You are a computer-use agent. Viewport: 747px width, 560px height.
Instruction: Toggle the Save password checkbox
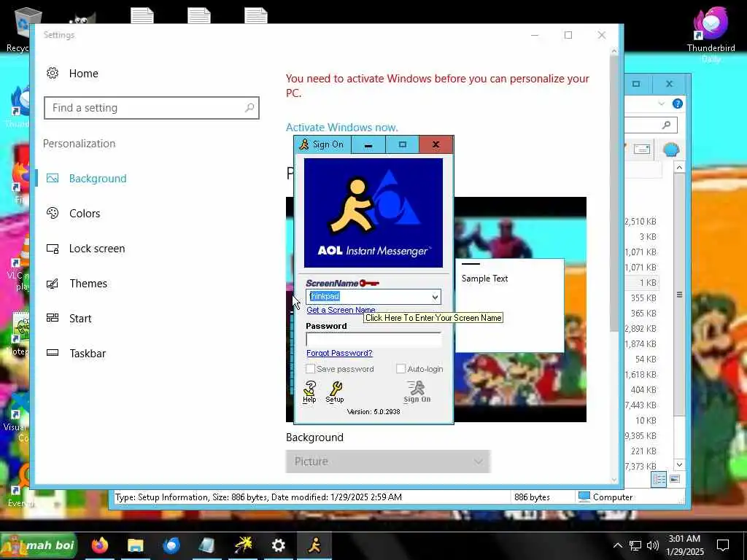pos(311,369)
